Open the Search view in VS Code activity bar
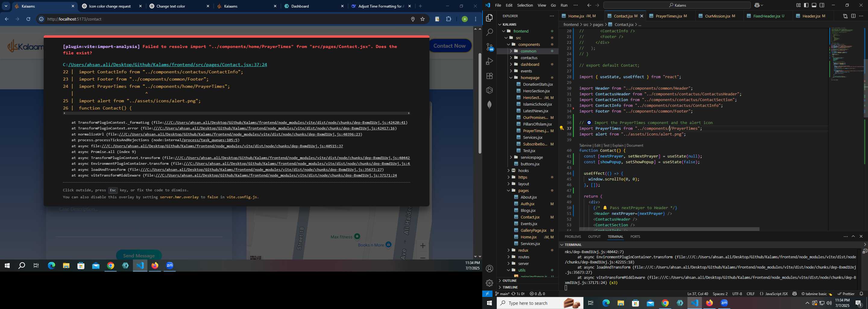 click(x=489, y=32)
